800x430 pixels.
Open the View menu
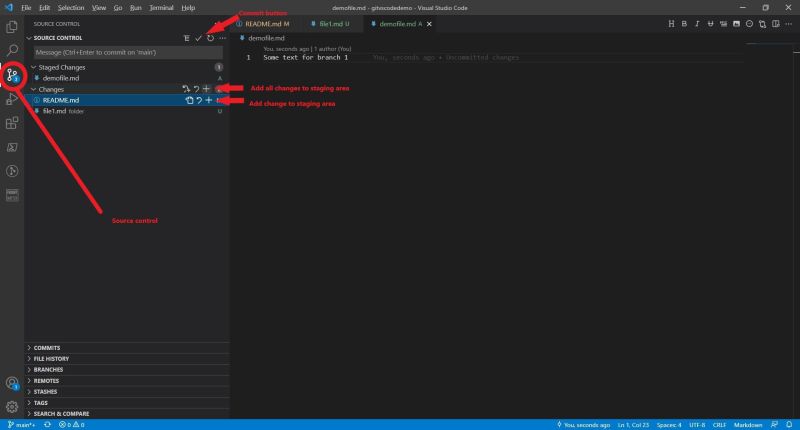[99, 8]
